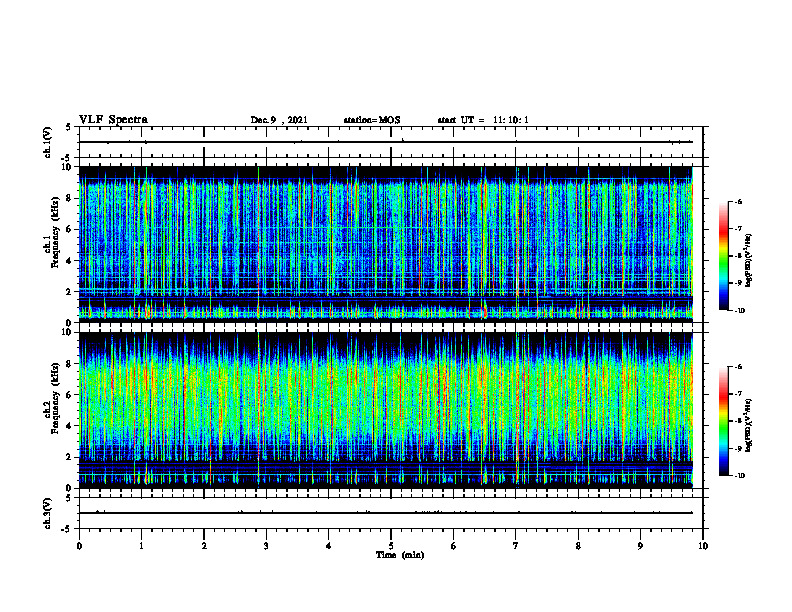Click time axis tick label "1"
The width and height of the screenshot is (792, 612).
tap(141, 546)
